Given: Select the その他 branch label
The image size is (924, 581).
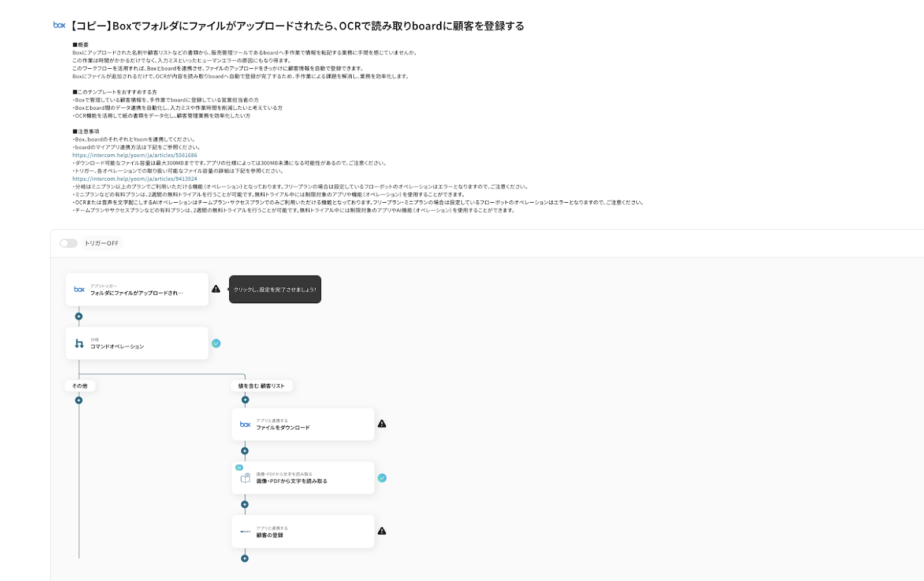Looking at the screenshot, I should point(80,386).
